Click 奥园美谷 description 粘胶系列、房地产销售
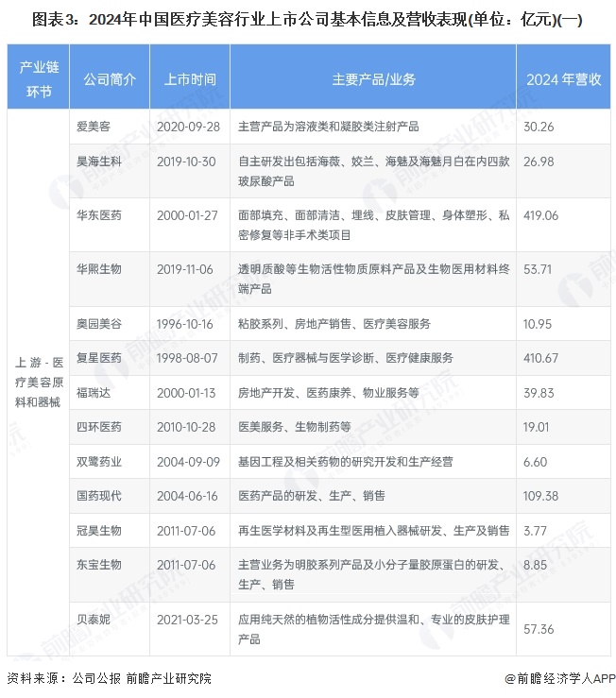Viewport: 616px width, 698px height. 334,324
